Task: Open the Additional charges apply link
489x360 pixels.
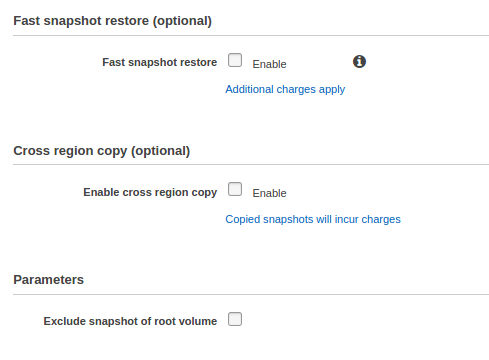Action: (285, 89)
